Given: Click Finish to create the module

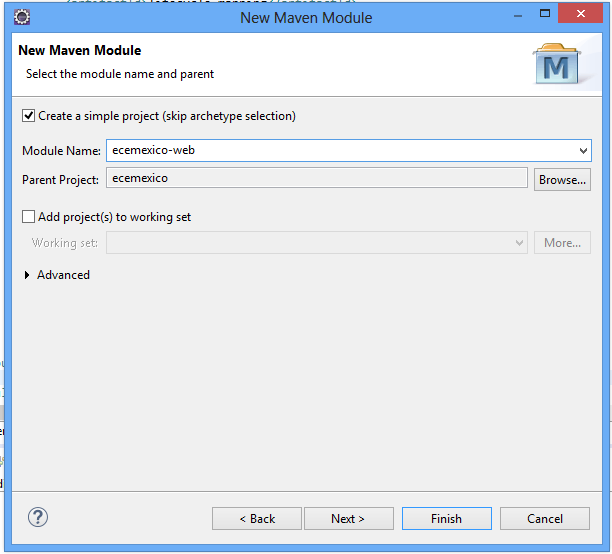Looking at the screenshot, I should point(447,518).
